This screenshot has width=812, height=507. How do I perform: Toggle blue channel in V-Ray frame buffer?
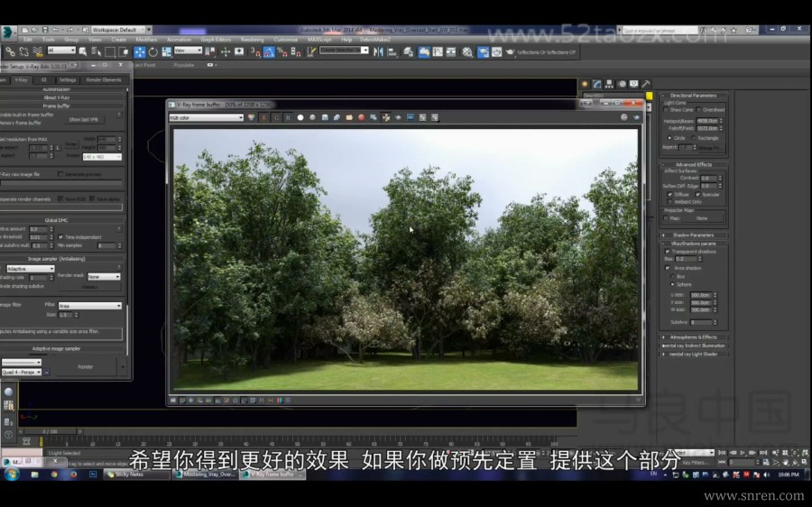tap(288, 117)
